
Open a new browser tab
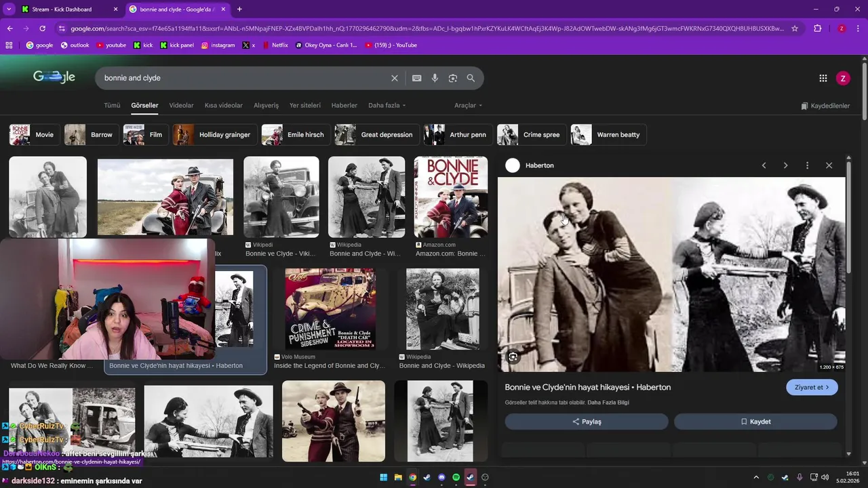(x=239, y=9)
